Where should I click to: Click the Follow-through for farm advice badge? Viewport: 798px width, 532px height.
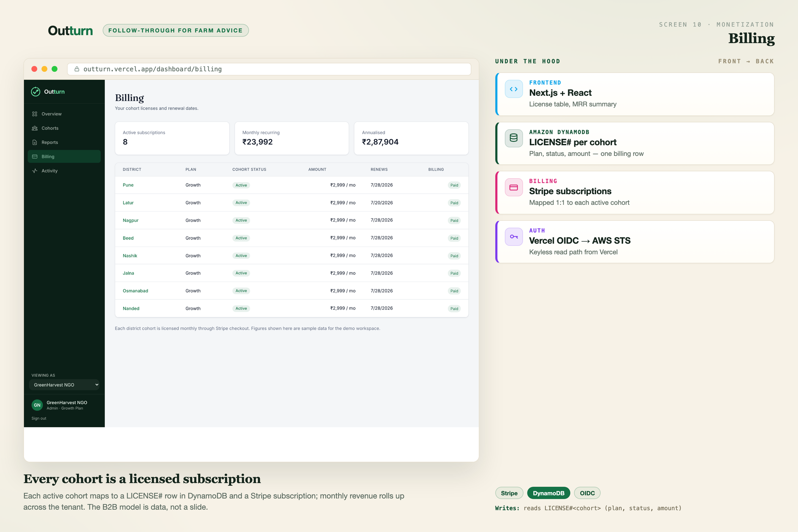[176, 30]
